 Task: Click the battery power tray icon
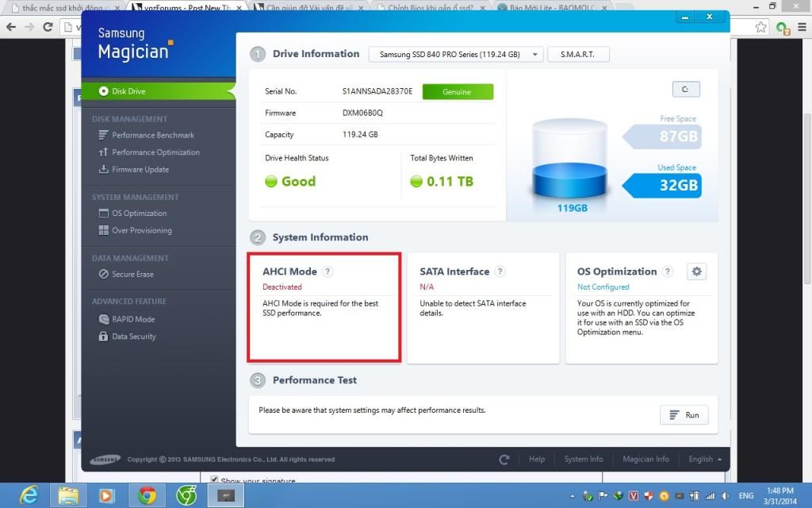pyautogui.click(x=695, y=496)
